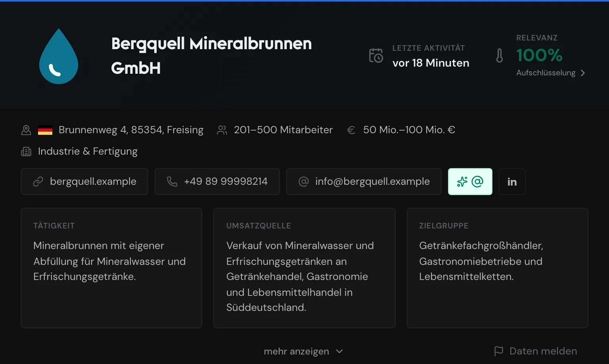Open the bergquell.example website button
This screenshot has height=364, width=609.
pyautogui.click(x=84, y=182)
